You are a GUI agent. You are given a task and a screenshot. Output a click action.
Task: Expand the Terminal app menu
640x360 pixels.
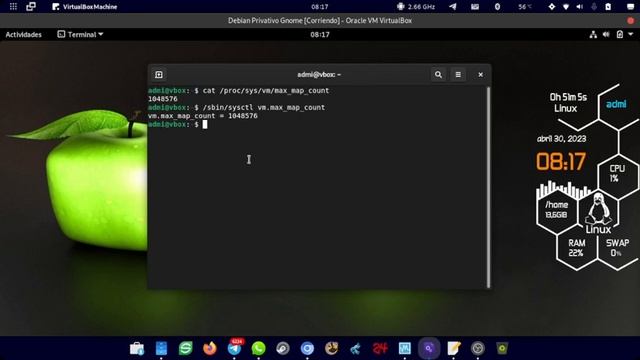80,35
